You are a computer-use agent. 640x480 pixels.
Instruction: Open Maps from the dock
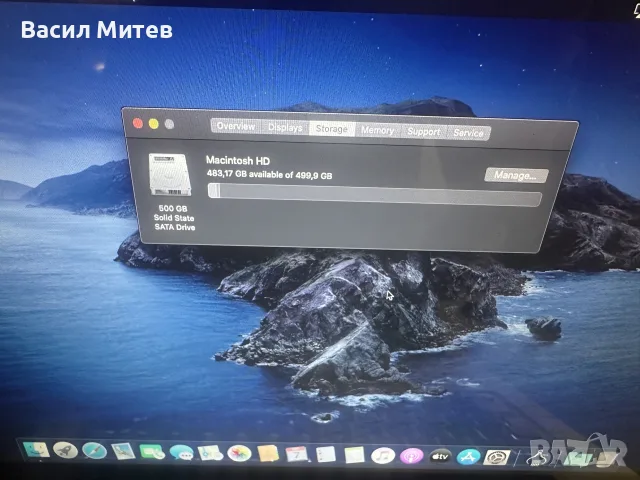(210, 453)
